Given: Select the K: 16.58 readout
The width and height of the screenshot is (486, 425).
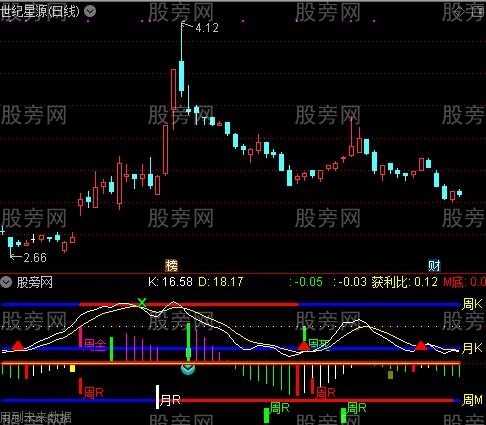Looking at the screenshot, I should (x=170, y=282).
